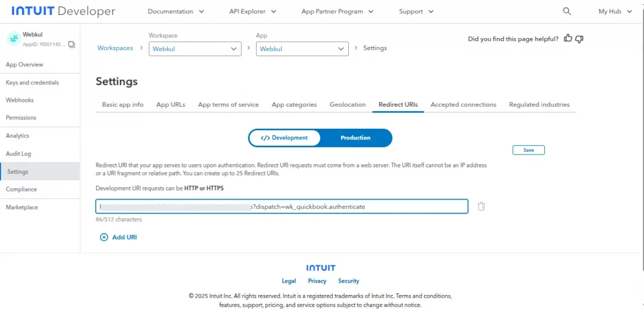The width and height of the screenshot is (644, 310).
Task: Delete the redirect URI with trash icon
Action: click(x=481, y=206)
